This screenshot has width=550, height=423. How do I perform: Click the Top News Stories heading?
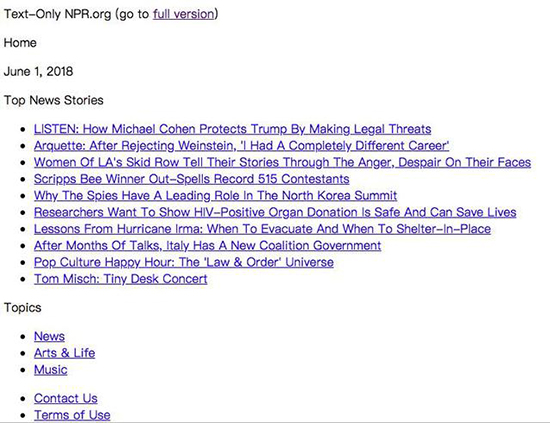coord(54,100)
